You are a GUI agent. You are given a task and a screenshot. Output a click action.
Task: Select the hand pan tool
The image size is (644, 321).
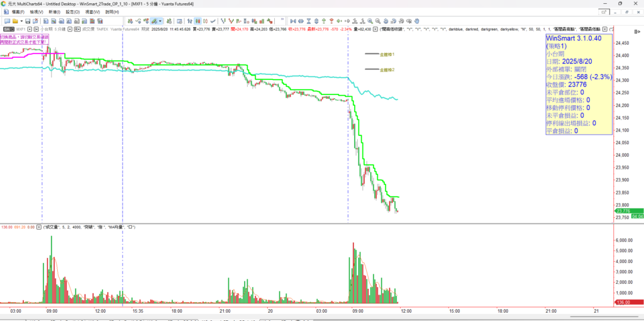416,21
